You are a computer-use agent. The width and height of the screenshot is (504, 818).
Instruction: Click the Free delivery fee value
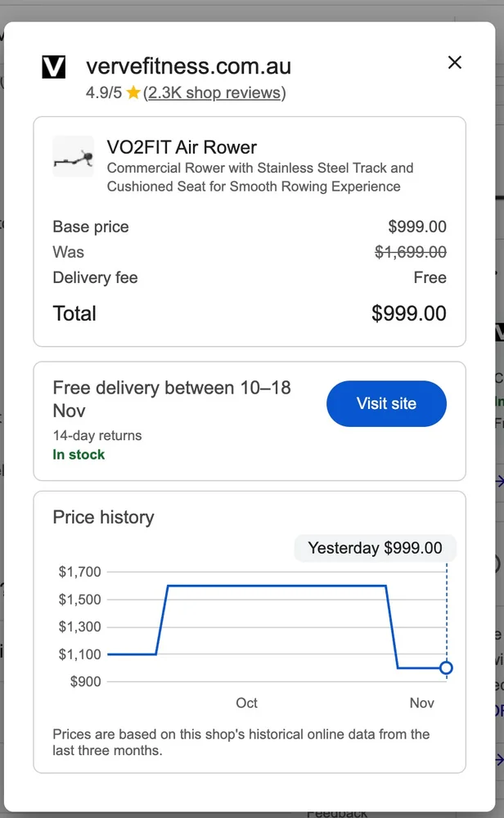point(430,278)
